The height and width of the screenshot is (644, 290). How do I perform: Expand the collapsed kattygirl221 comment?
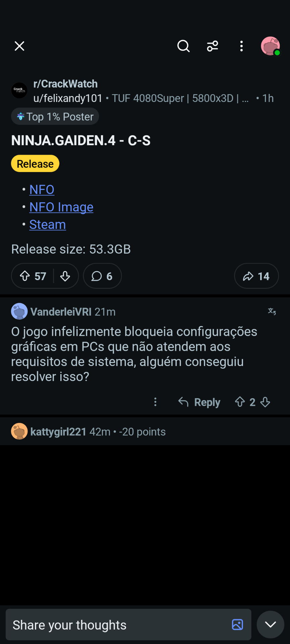tap(145, 432)
